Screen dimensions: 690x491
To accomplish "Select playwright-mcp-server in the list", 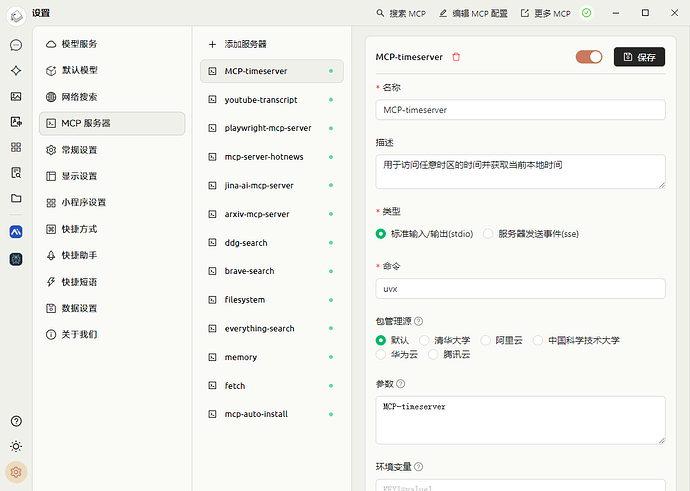I will coord(272,128).
